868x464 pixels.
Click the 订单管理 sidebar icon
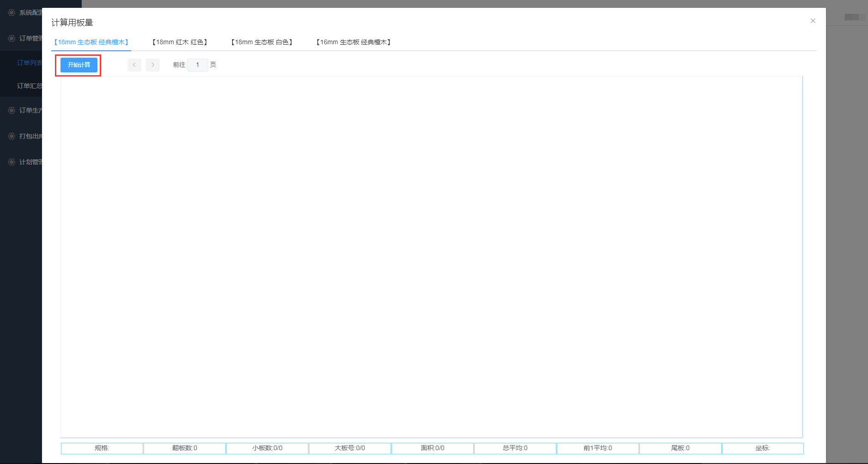tap(12, 38)
